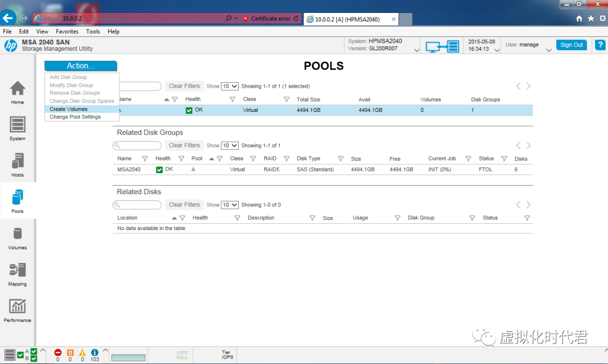Open the Favorites menu
Image resolution: width=608 pixels, height=364 pixels.
pos(67,32)
